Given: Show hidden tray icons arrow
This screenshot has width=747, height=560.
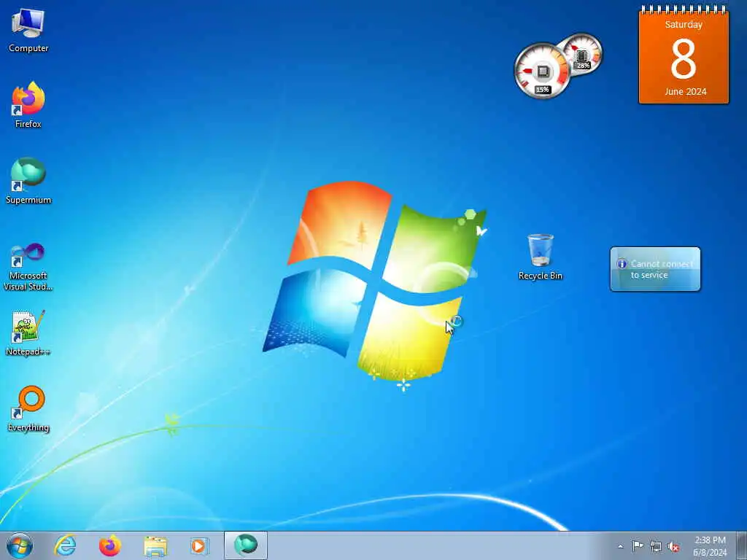Looking at the screenshot, I should point(620,546).
